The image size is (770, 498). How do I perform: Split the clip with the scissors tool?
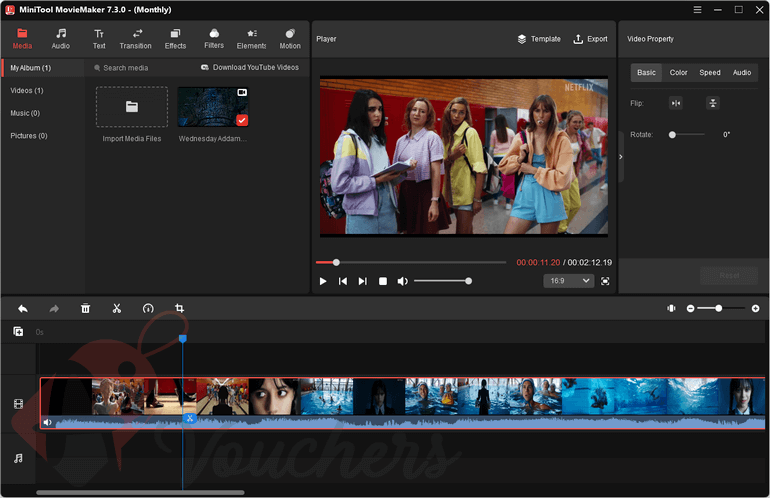(117, 309)
